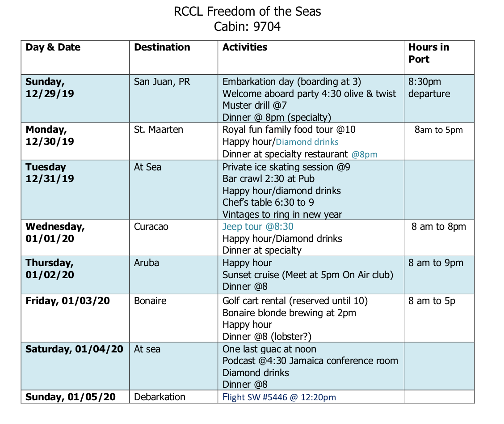The image size is (504, 424).
Task: Click the title 'RCCL Freedom of the Seas'
Action: [247, 12]
